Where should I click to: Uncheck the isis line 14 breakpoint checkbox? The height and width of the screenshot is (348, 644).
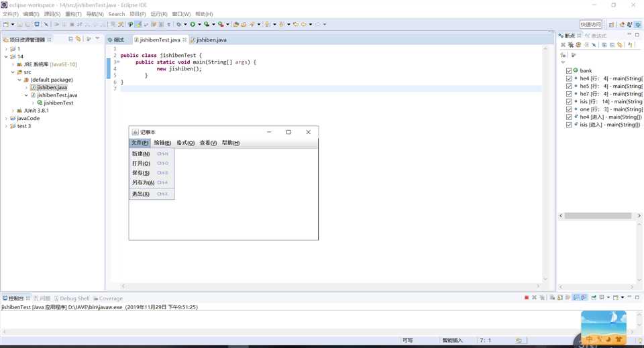pos(569,101)
